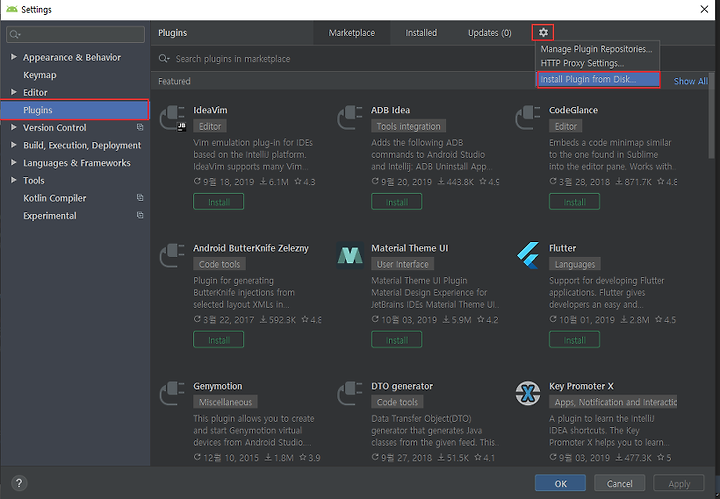Click the Cancel button
The height and width of the screenshot is (499, 720).
tap(619, 483)
